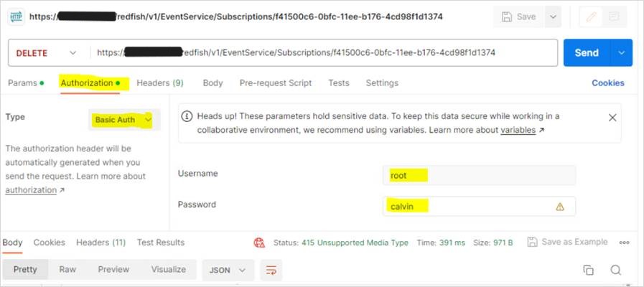Image resolution: width=644 pixels, height=287 pixels.
Task: Open the Cookies link
Action: 607,83
